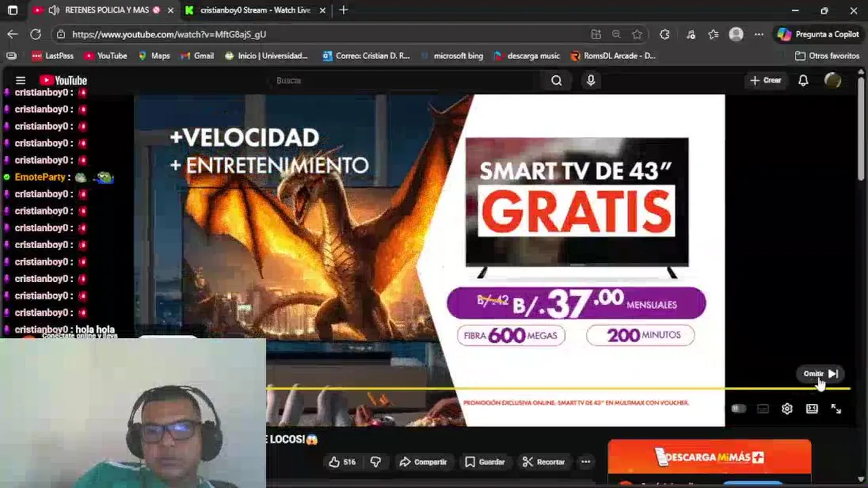Click EmoteParty username in chat
This screenshot has width=868, height=488.
click(39, 177)
